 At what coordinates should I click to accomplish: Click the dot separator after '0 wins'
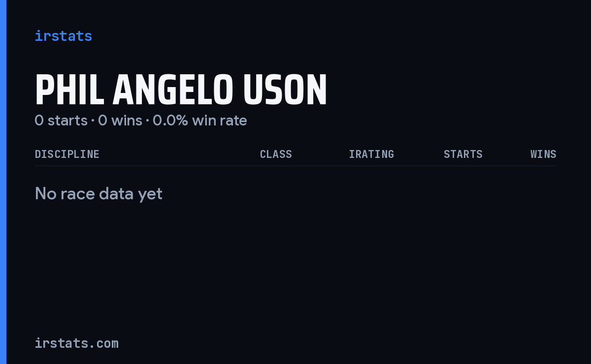point(147,121)
